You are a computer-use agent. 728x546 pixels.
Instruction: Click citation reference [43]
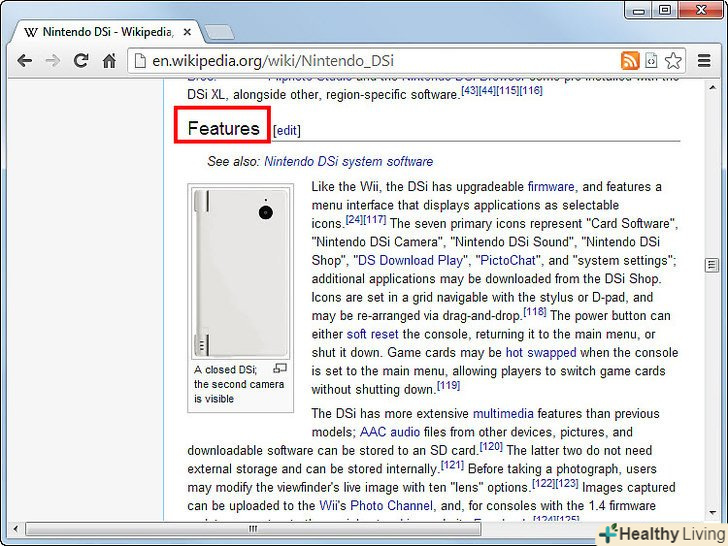click(x=470, y=90)
